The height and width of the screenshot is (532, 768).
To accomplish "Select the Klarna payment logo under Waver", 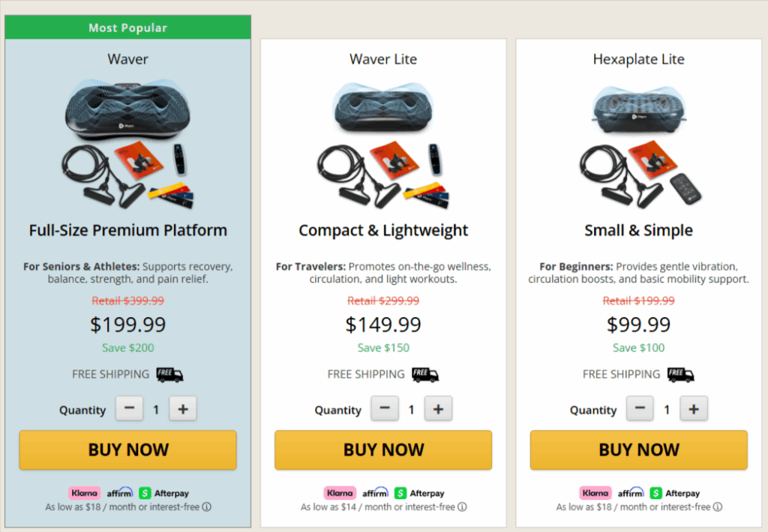I will 84,493.
